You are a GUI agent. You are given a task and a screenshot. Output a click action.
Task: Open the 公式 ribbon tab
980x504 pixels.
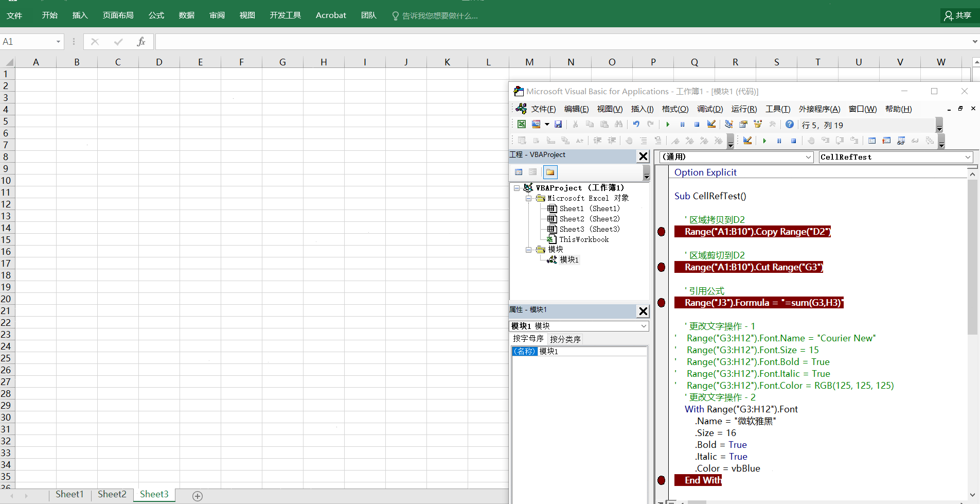click(x=156, y=15)
